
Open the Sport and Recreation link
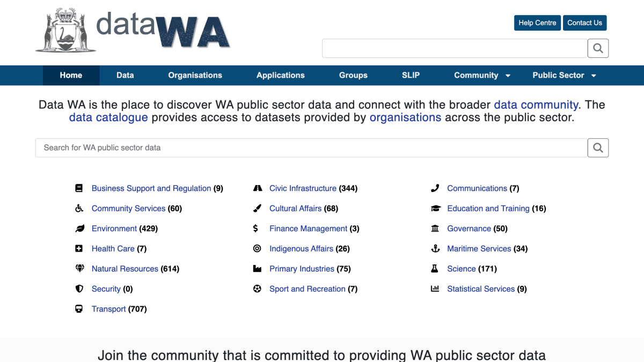pos(307,289)
